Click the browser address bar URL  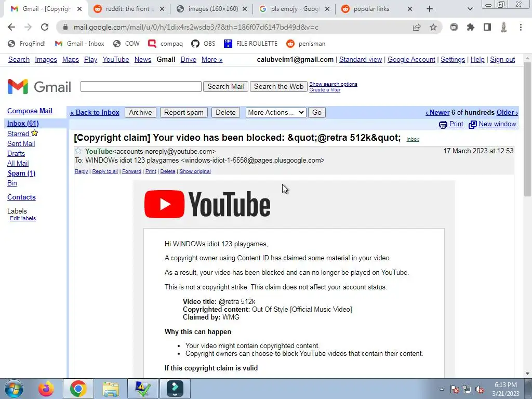[x=196, y=27]
